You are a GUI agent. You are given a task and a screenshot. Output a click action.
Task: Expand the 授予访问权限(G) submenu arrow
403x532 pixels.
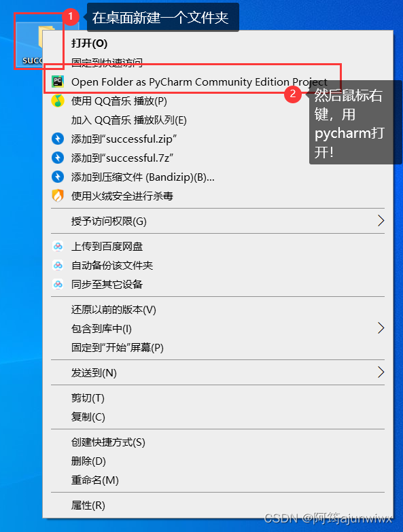pyautogui.click(x=381, y=221)
